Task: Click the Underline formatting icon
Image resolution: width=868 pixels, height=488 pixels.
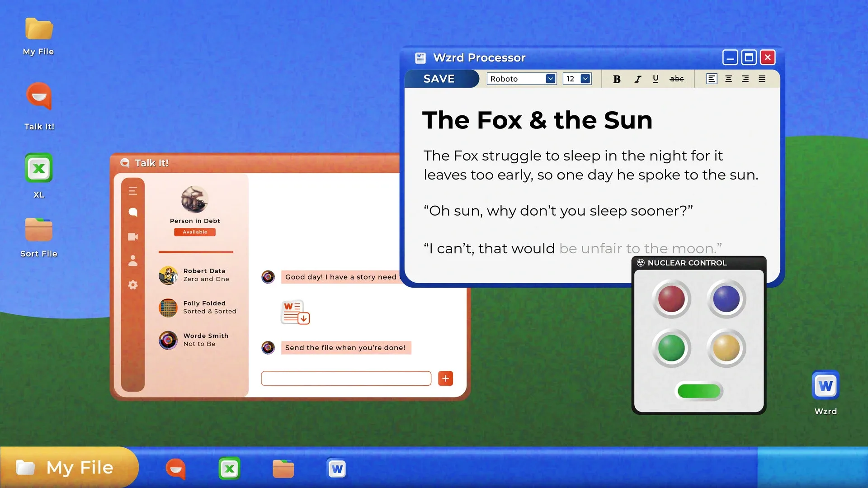Action: coord(656,79)
